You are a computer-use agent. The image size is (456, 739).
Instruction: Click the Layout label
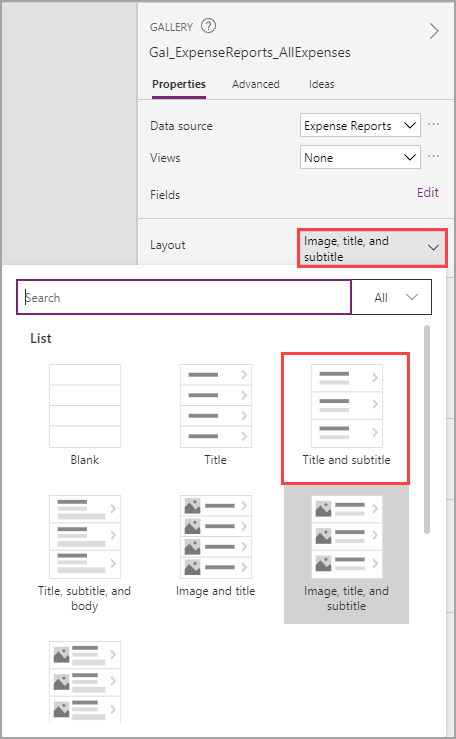[168, 245]
